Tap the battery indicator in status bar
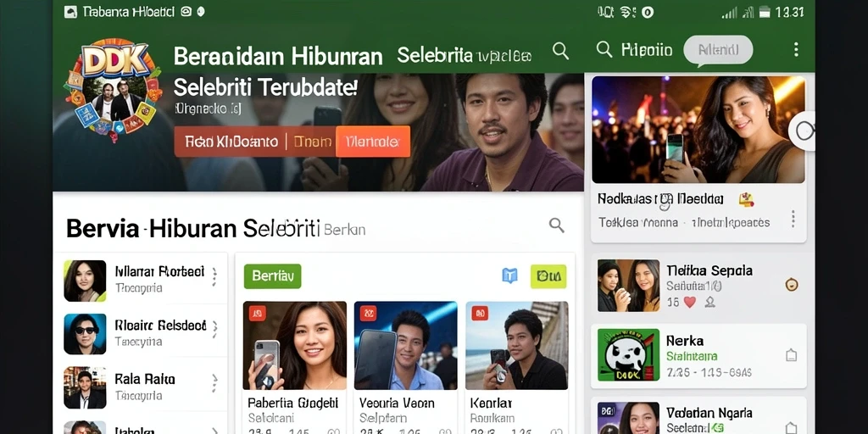868x434 pixels. (x=765, y=12)
